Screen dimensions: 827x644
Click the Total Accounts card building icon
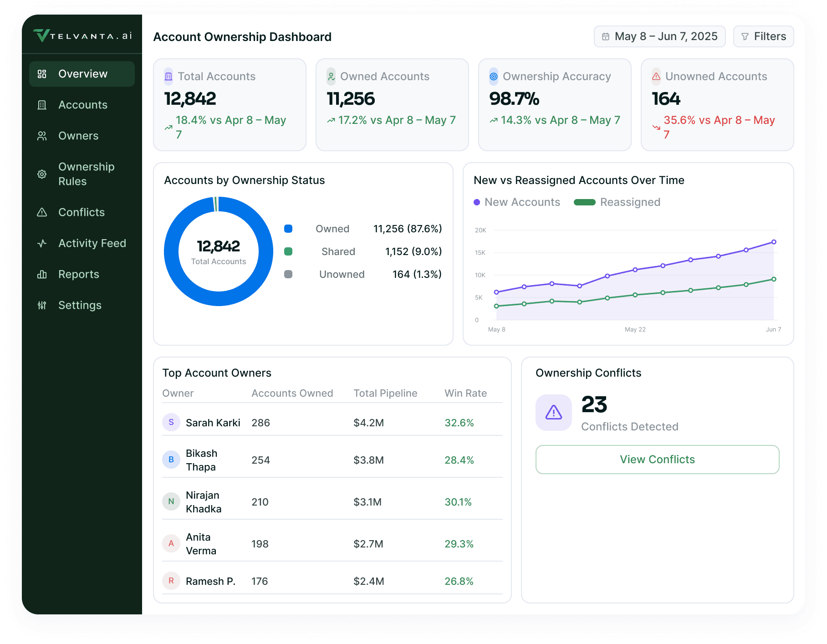[168, 77]
